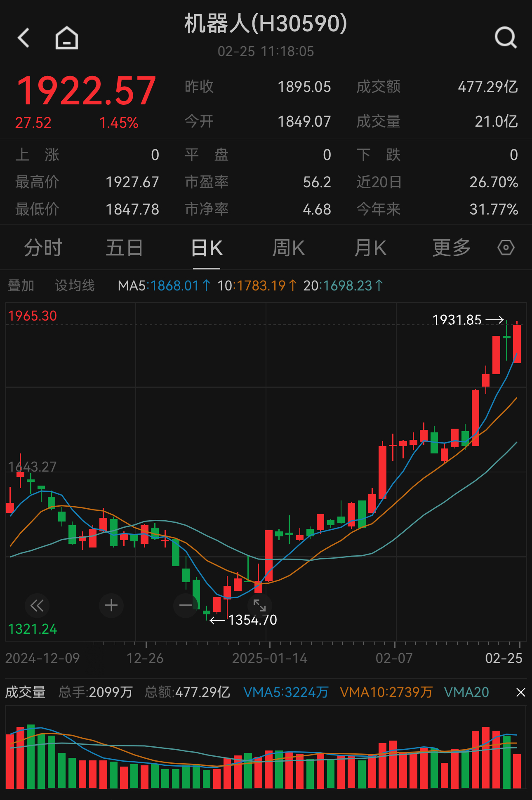Tap the 成交量 indicator label

(x=25, y=692)
